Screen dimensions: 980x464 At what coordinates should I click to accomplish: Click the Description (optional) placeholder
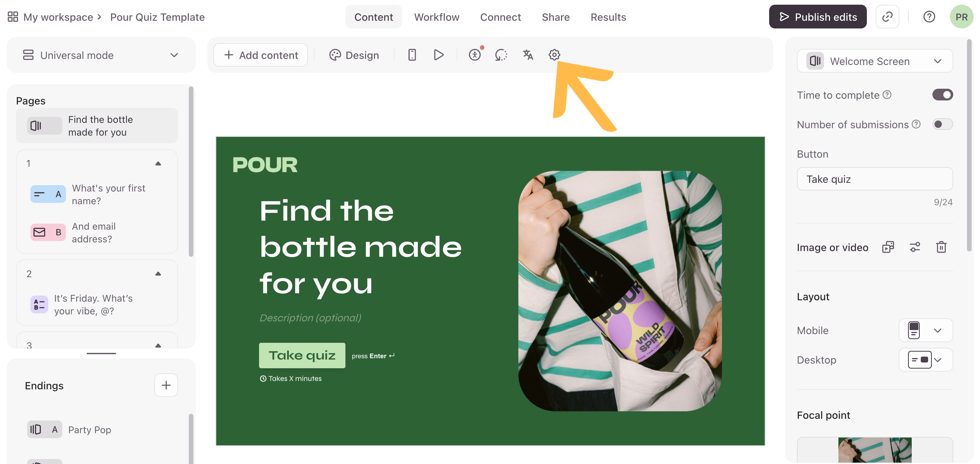(x=310, y=318)
